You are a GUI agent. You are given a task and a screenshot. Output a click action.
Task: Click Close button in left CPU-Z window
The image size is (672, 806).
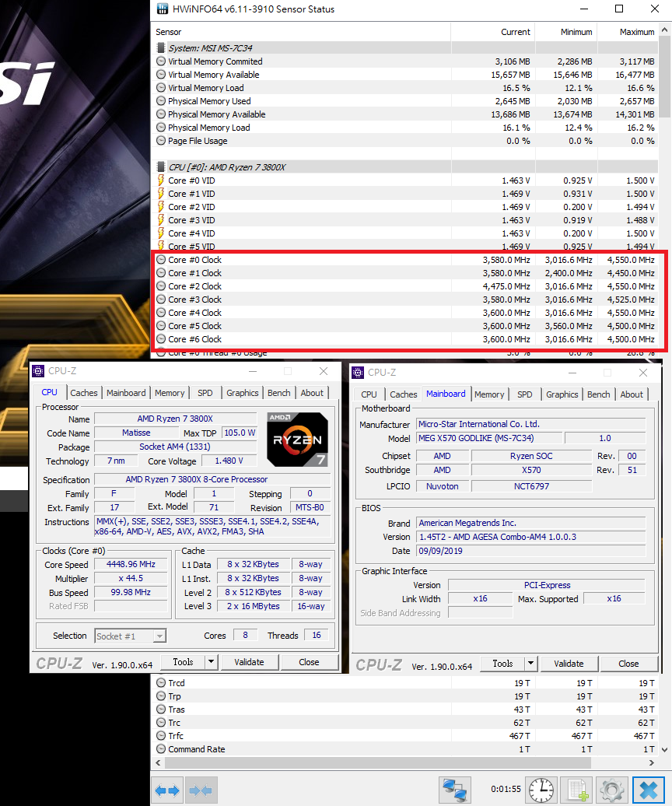[x=309, y=662]
